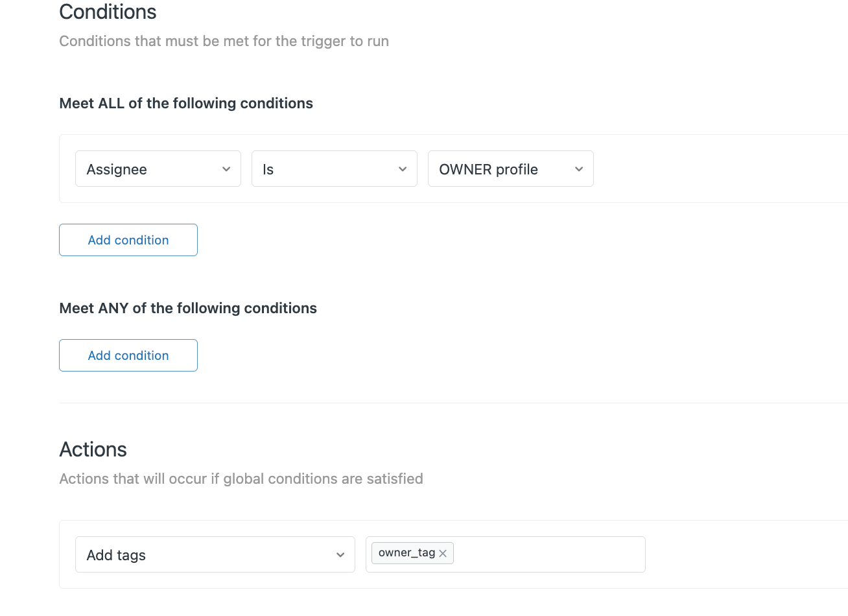Add condition under Meet ANY section
Viewport: 848px width, 616px height.
[128, 355]
